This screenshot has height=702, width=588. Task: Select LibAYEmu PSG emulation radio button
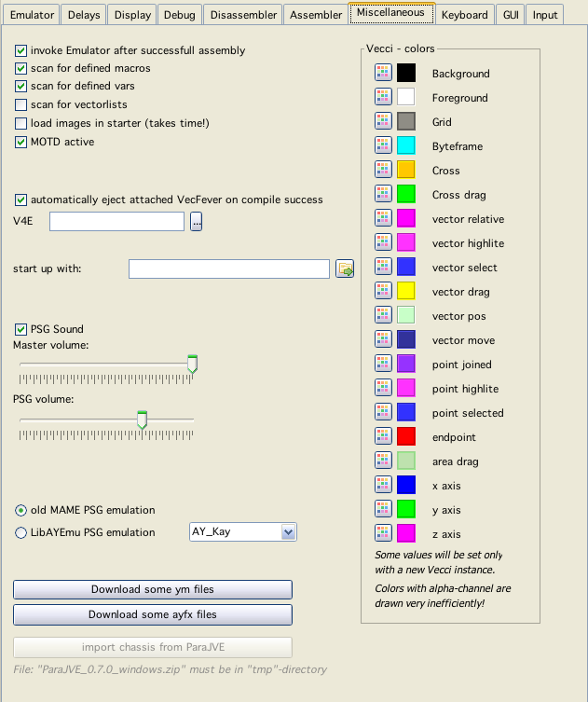(x=21, y=533)
